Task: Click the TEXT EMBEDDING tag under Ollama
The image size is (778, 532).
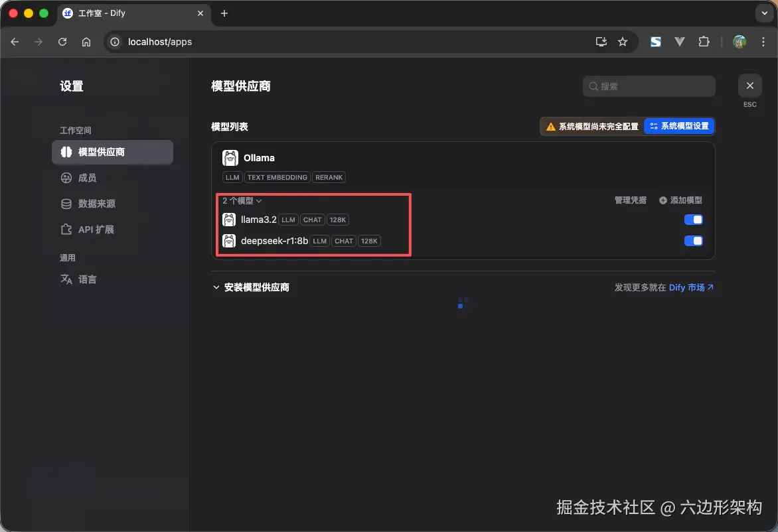Action: click(277, 178)
